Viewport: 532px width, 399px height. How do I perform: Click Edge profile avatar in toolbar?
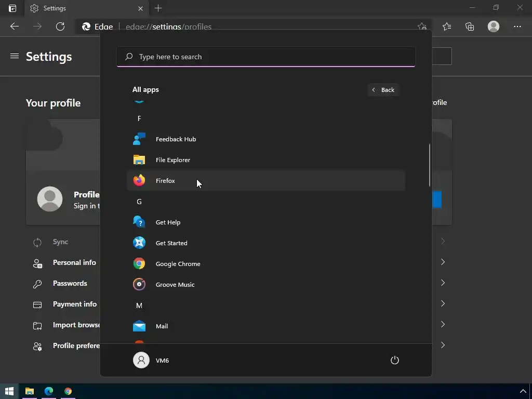click(x=494, y=26)
